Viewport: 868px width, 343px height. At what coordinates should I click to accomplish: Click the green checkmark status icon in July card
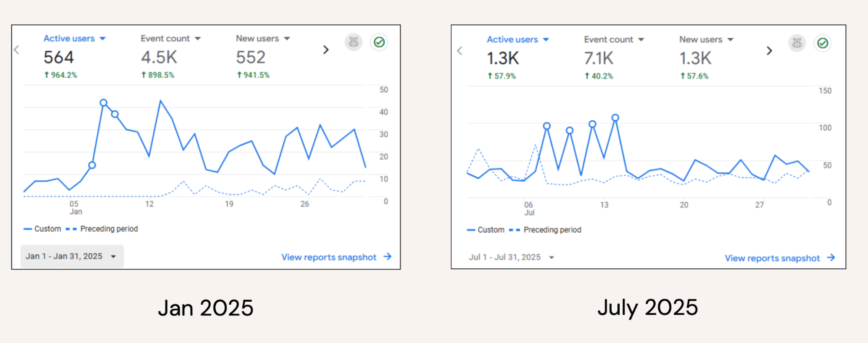[x=822, y=43]
